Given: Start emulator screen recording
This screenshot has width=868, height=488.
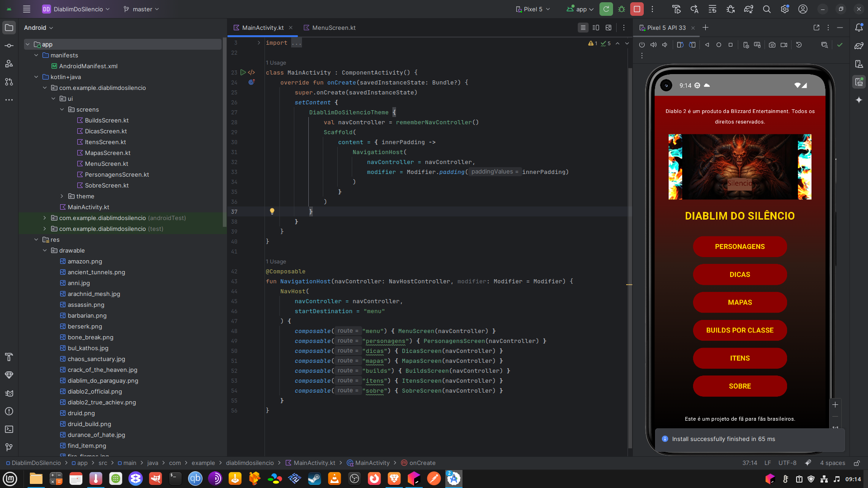Looking at the screenshot, I should 784,45.
